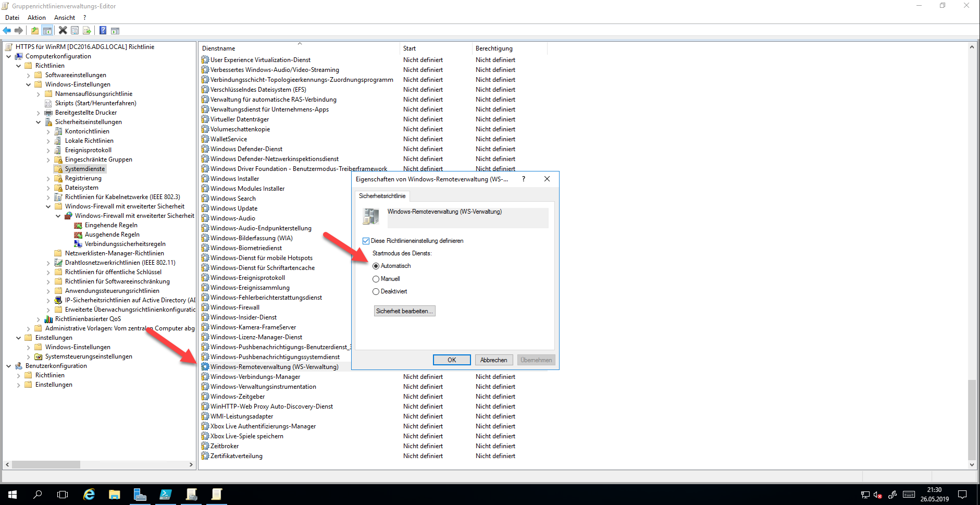980x505 pixels.
Task: Open the ? help menu
Action: point(85,17)
